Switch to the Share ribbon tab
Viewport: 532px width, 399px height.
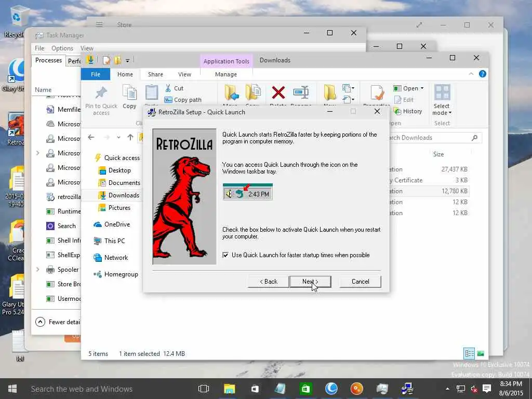click(x=155, y=74)
